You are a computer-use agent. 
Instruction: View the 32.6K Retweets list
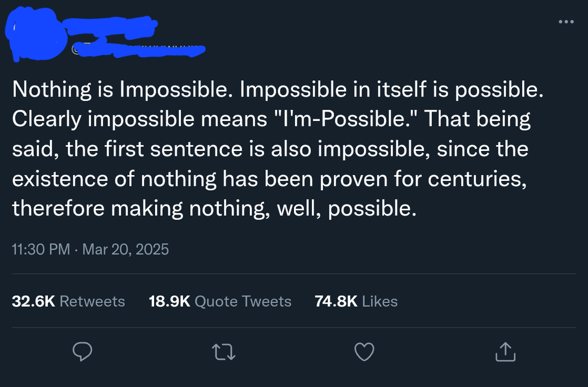click(x=69, y=301)
